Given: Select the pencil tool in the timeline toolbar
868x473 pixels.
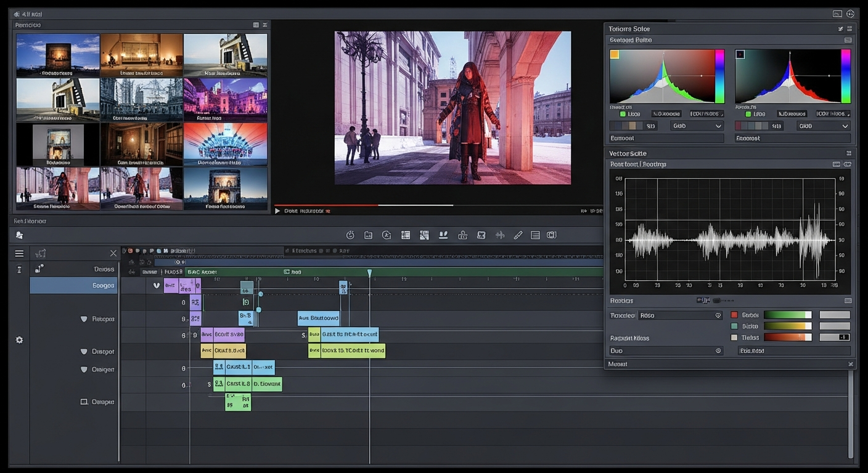Looking at the screenshot, I should coord(518,235).
